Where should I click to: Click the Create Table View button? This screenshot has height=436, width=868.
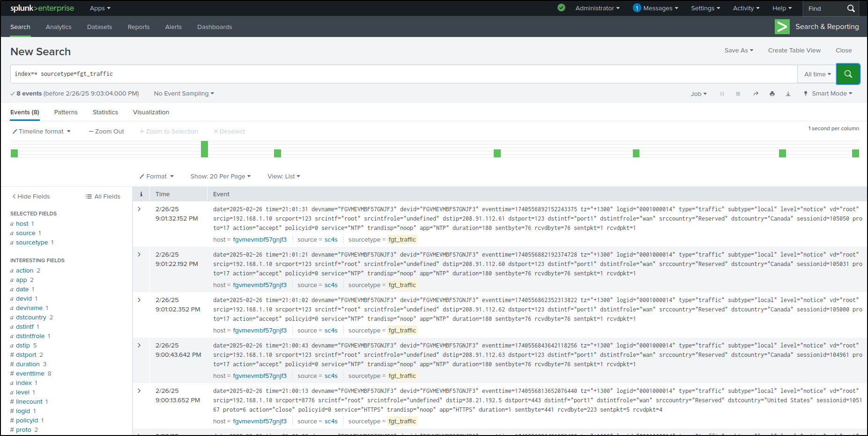click(x=794, y=50)
